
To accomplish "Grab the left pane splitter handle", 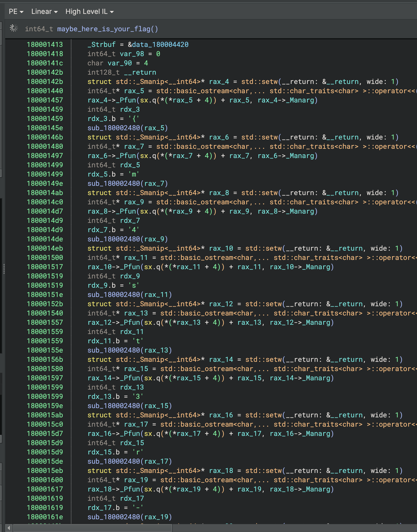I will tap(4, 269).
